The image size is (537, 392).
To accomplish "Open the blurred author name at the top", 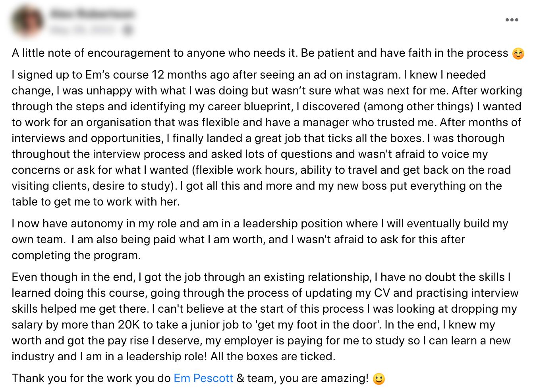I will pos(92,14).
